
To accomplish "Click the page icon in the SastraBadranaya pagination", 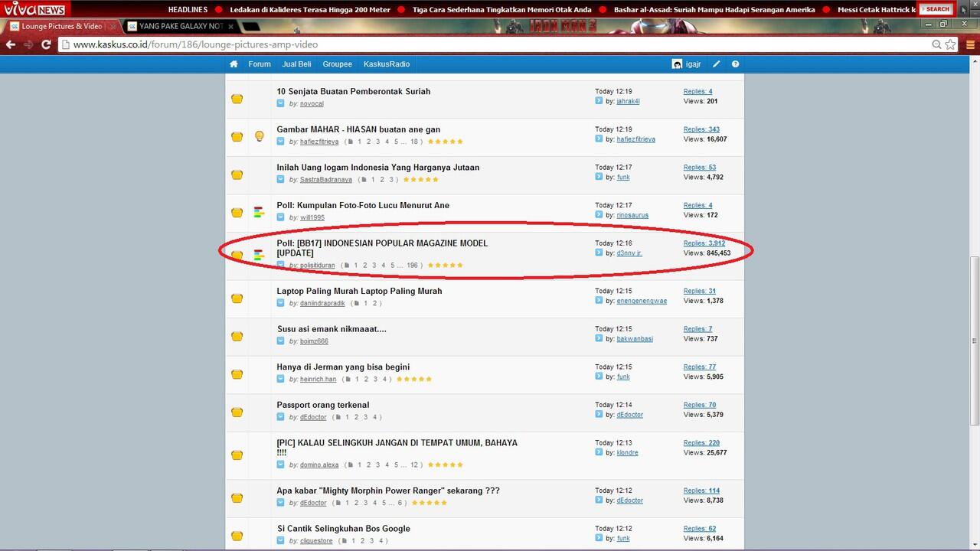I will coord(364,180).
